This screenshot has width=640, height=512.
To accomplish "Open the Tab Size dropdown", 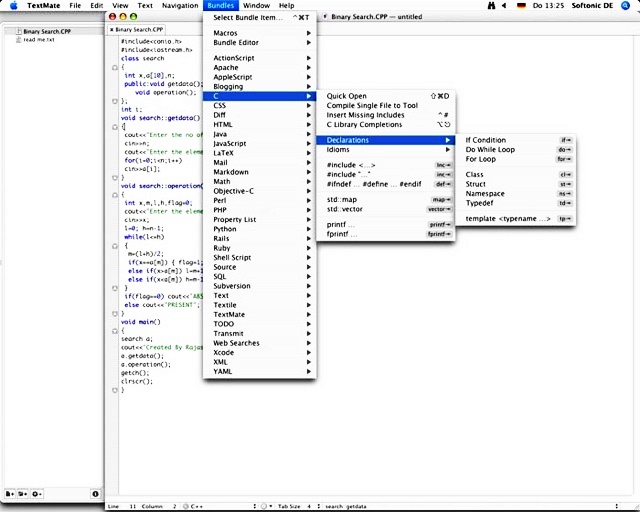I will 299,506.
